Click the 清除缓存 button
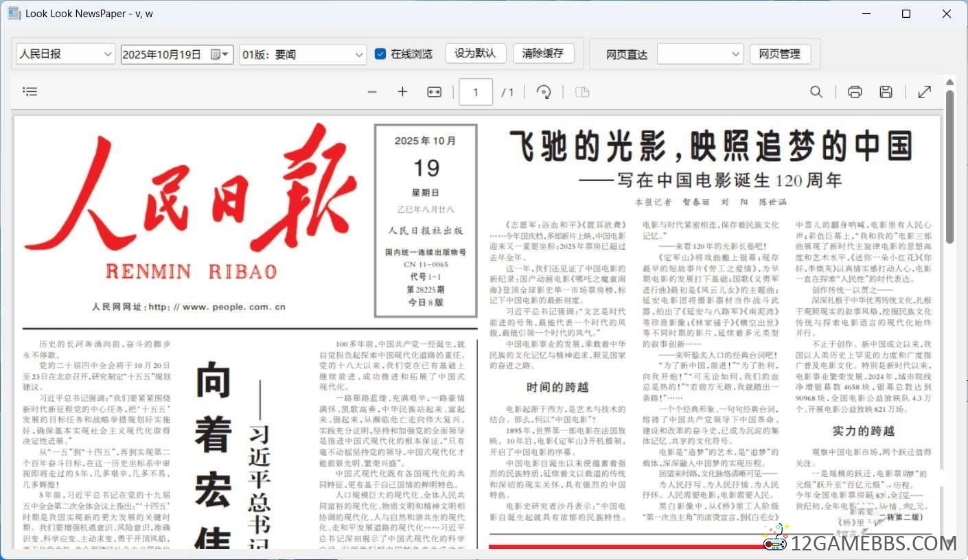968x560 pixels. 543,54
